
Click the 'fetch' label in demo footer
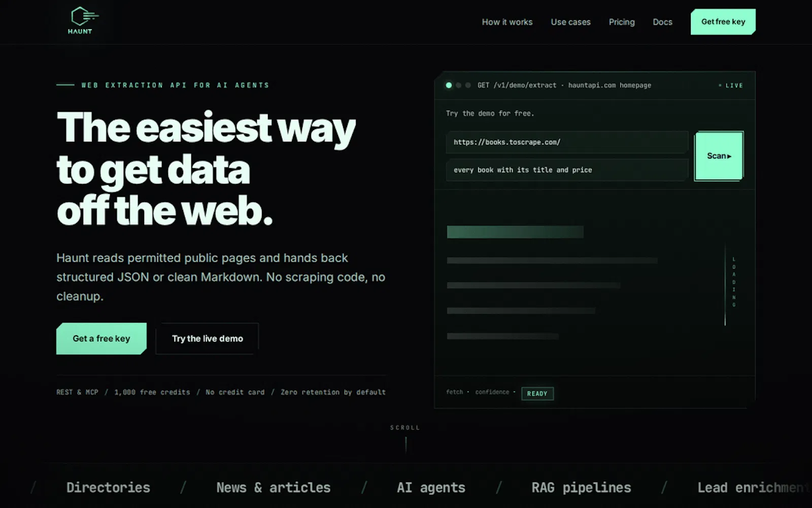click(454, 392)
